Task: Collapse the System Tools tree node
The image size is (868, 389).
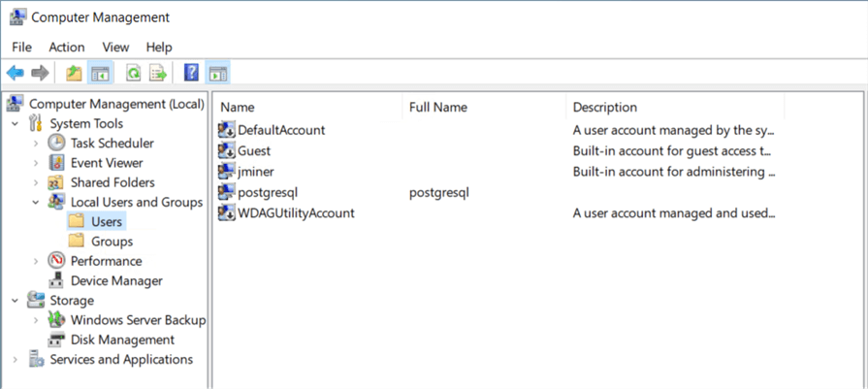Action: point(15,124)
